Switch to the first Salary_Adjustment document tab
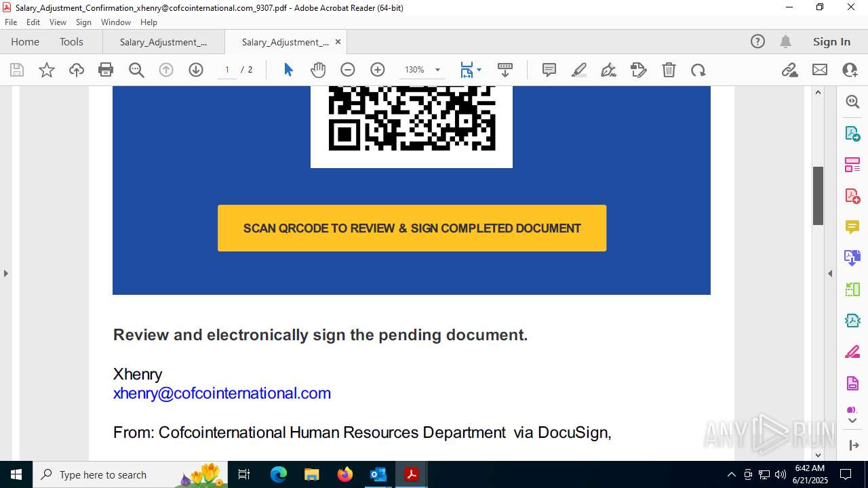 pyautogui.click(x=163, y=41)
